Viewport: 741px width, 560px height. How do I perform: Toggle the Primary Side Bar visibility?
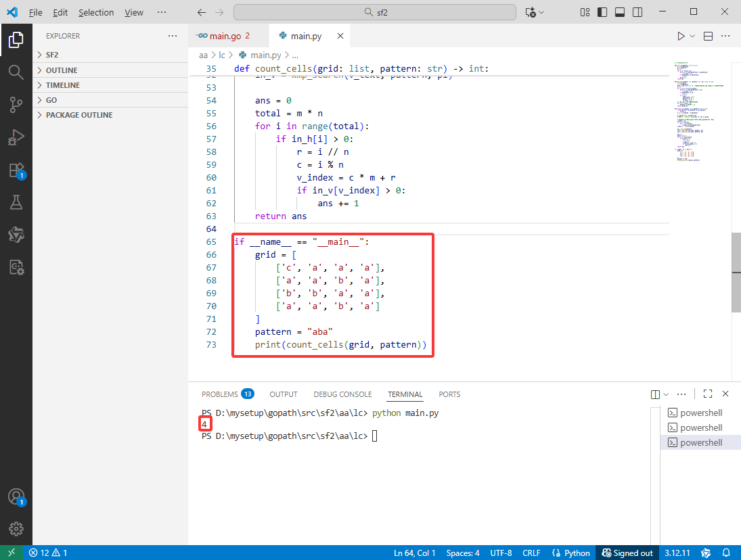pyautogui.click(x=602, y=12)
